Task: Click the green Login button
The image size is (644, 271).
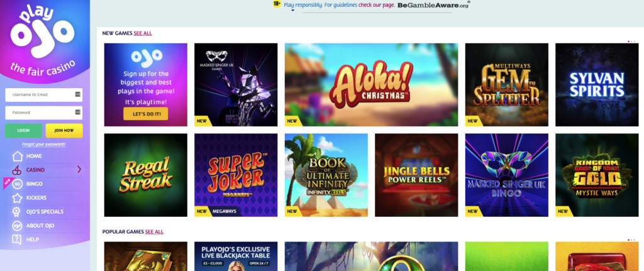Action: click(x=23, y=131)
